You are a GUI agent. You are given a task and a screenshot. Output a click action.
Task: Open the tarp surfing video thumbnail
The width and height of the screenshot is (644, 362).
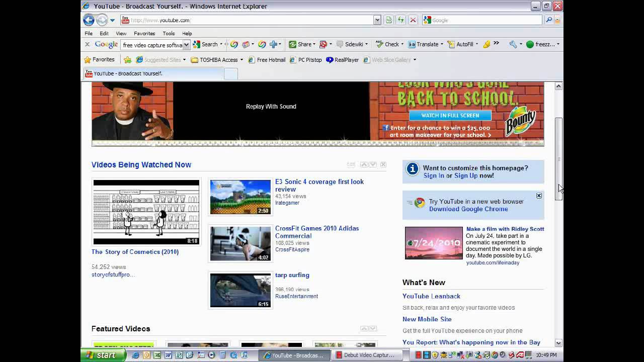pos(240,290)
